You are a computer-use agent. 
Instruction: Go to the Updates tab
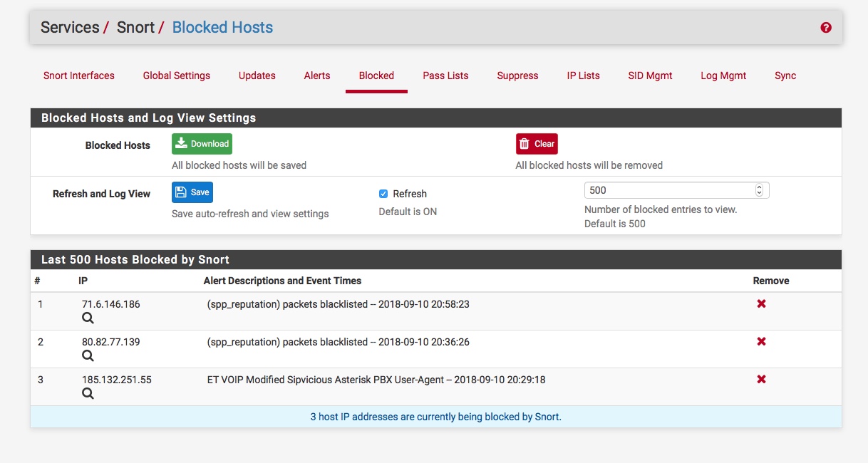click(x=257, y=76)
